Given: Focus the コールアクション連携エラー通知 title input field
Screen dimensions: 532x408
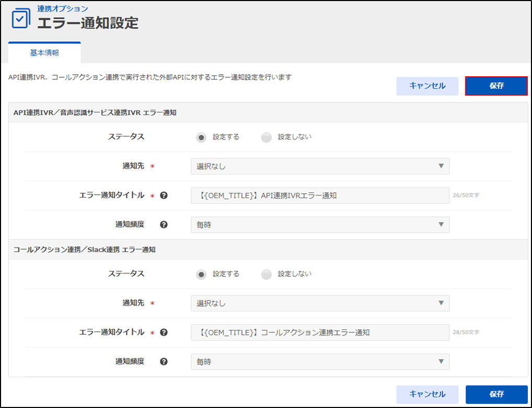Looking at the screenshot, I should coord(320,332).
